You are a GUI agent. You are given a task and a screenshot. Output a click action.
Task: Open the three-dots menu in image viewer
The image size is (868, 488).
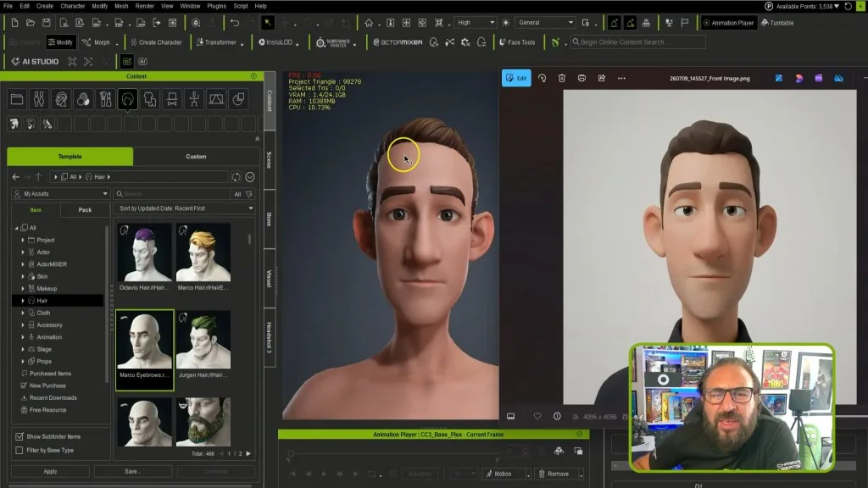[621, 78]
